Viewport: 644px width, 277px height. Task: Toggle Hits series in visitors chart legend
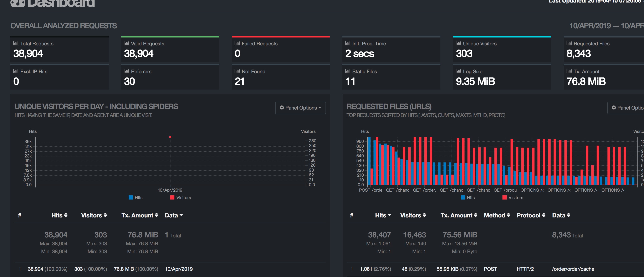click(136, 197)
